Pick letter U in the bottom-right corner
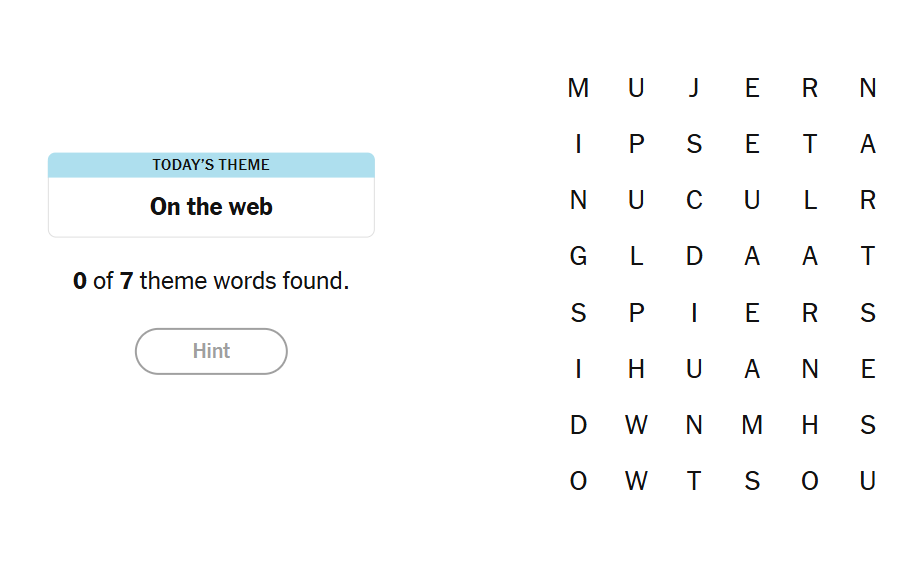Viewport: 918px width, 579px height. (868, 482)
